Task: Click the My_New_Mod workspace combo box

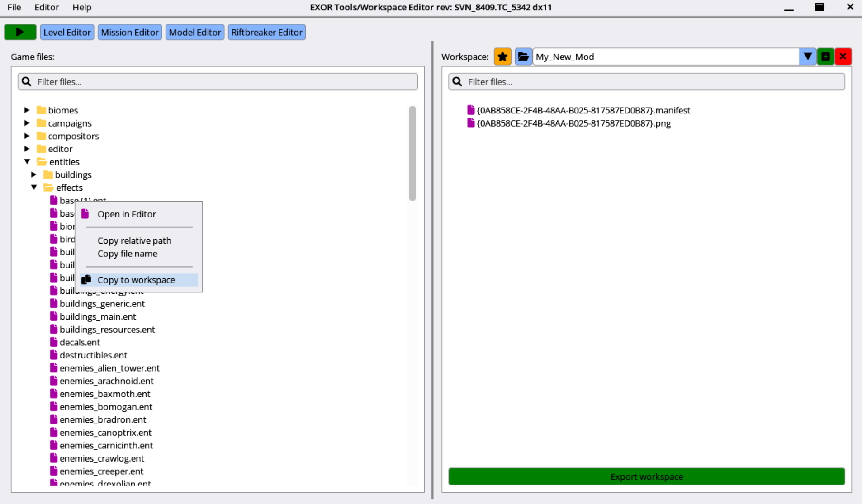Action: point(666,57)
